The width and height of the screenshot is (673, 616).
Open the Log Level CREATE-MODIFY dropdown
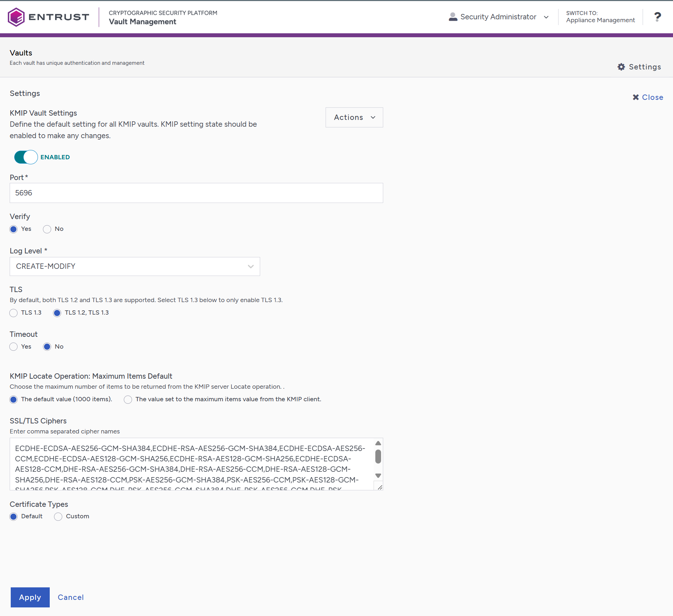[x=135, y=266]
